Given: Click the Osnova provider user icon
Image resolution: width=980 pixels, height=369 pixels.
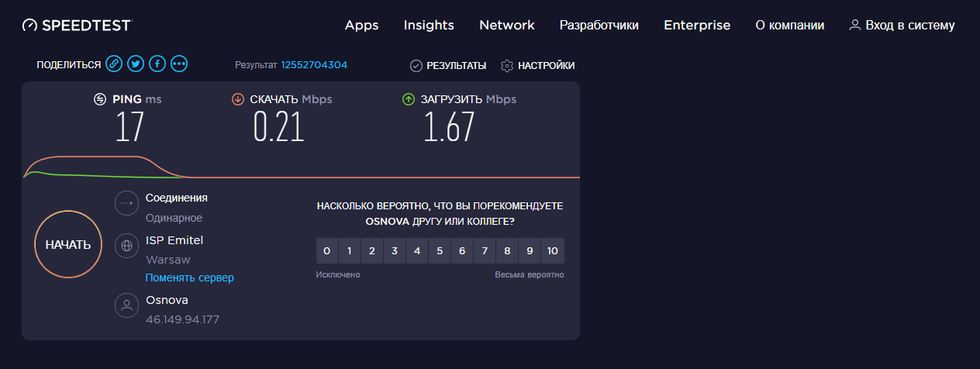Looking at the screenshot, I should pos(126,305).
